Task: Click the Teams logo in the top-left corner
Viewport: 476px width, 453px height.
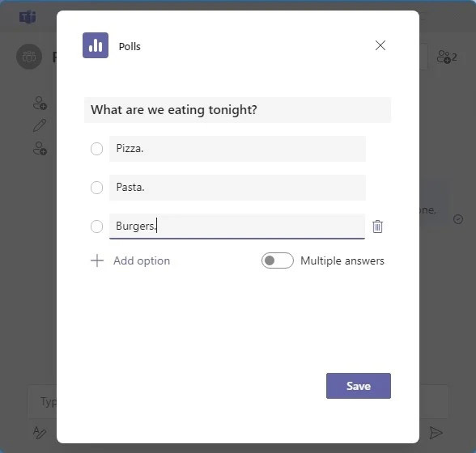Action: [28, 17]
